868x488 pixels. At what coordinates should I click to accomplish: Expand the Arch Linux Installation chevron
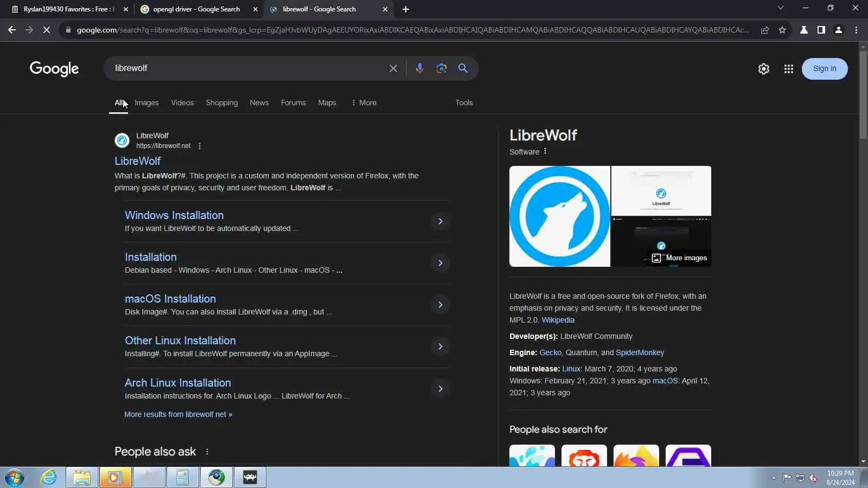[441, 389]
